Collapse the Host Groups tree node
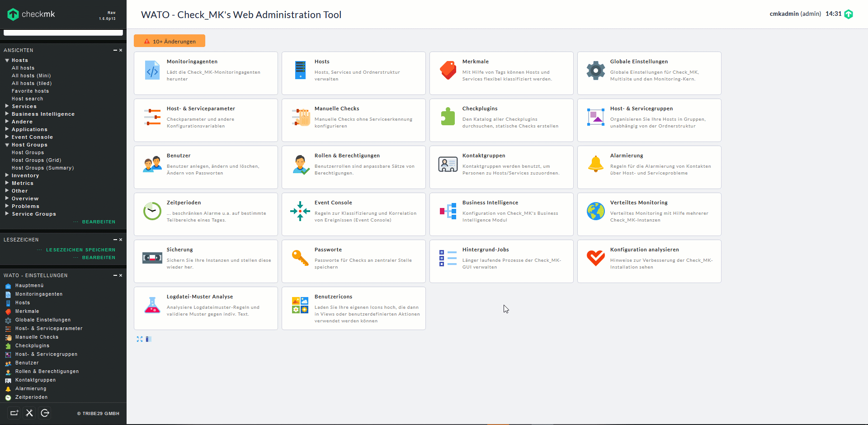Screen dimensions: 868x425 point(7,145)
